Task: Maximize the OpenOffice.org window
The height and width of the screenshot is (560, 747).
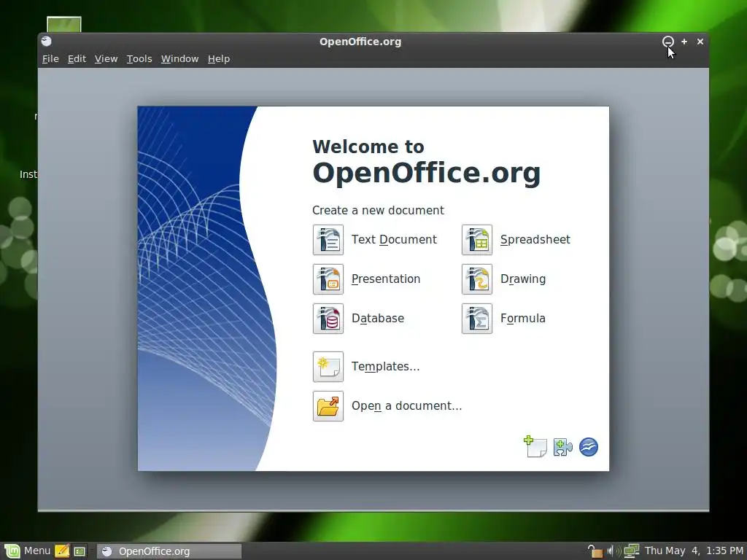Action: tap(684, 42)
